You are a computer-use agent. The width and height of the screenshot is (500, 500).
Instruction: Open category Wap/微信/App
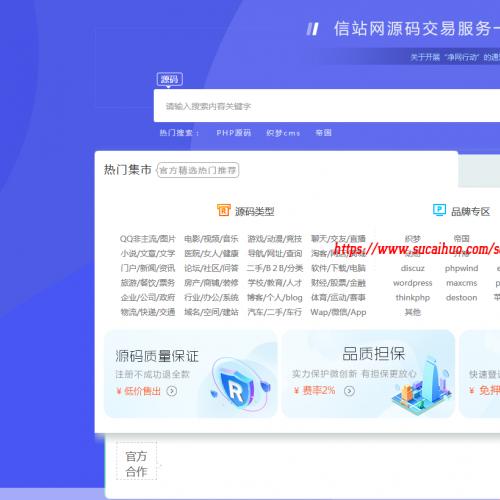click(338, 312)
